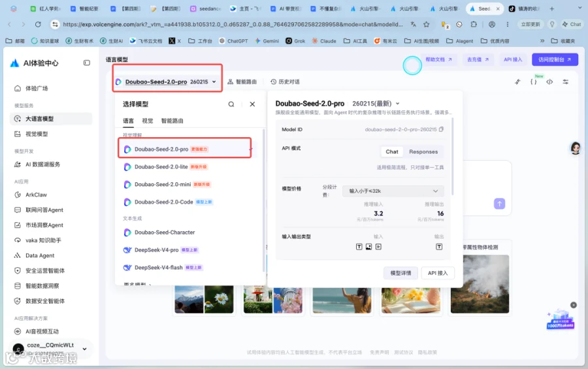The image size is (588, 369).
Task: Open 智能路由 toggle next to model name
Action: [x=242, y=82]
